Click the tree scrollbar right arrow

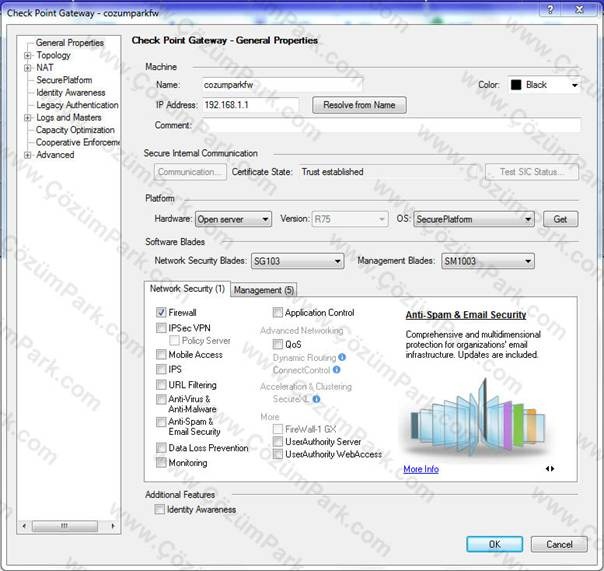coord(113,526)
